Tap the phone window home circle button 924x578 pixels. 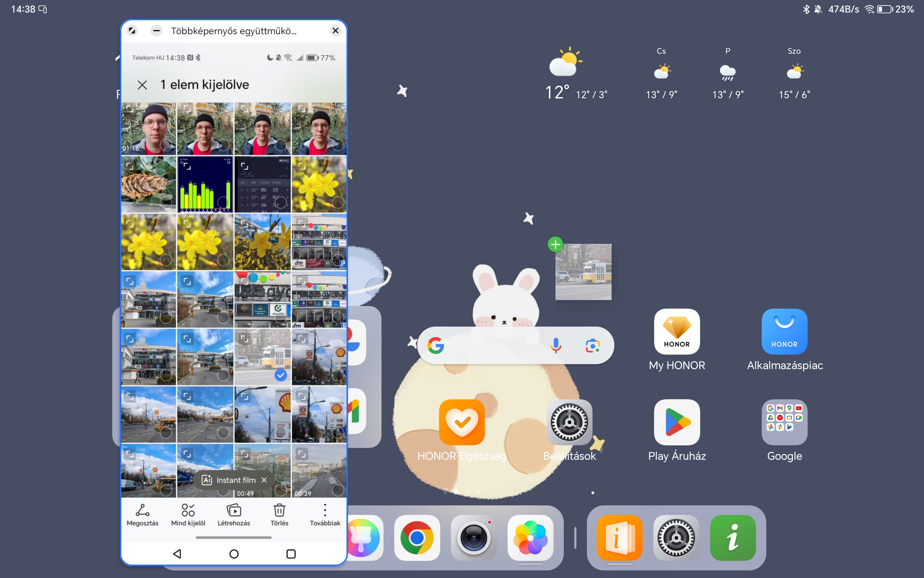tap(234, 553)
